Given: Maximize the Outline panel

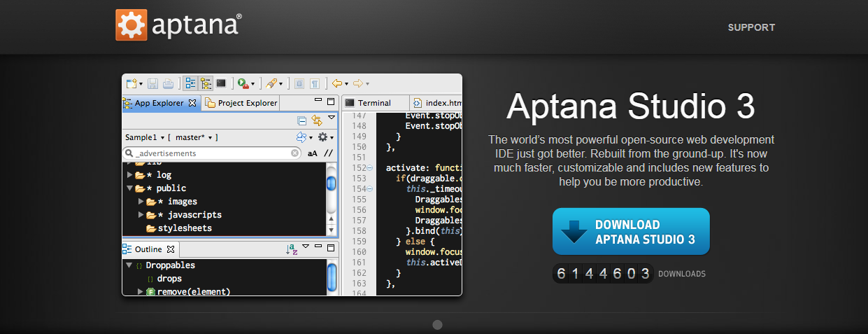Looking at the screenshot, I should click(330, 247).
